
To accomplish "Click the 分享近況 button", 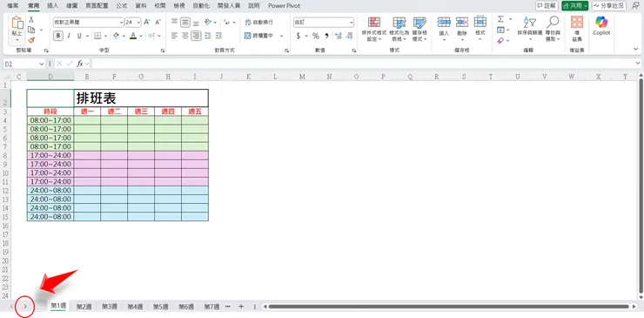I will pyautogui.click(x=608, y=6).
